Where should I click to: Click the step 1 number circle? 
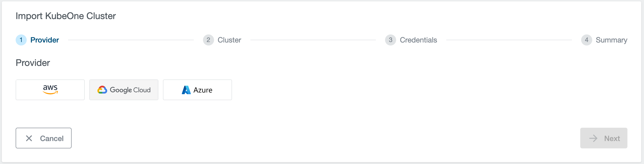(21, 40)
